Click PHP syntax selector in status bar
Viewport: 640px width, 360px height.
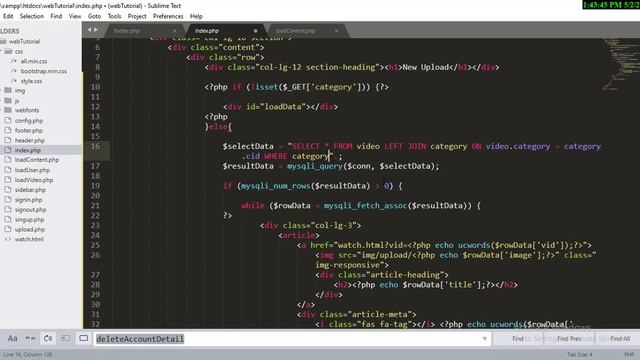coord(629,355)
